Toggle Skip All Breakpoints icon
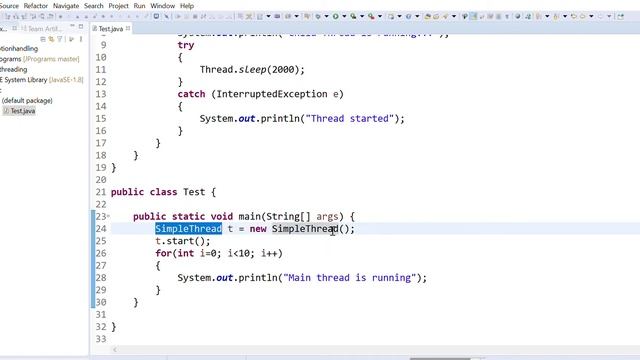This screenshot has height=360, width=640. [166, 16]
